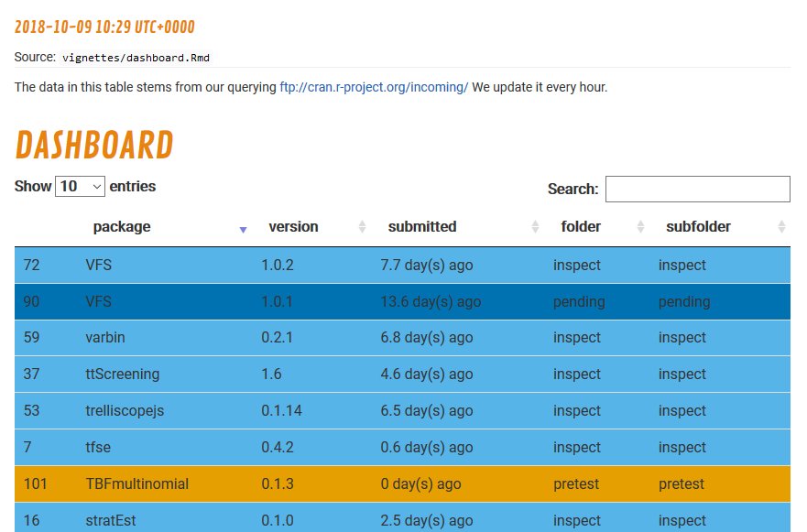Toggle sort order on the package column header
Image resolution: width=807 pixels, height=532 pixels.
[x=122, y=226]
